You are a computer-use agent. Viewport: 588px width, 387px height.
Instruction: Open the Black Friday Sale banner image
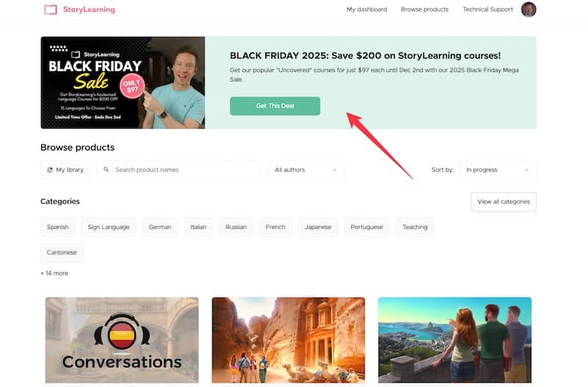(123, 82)
